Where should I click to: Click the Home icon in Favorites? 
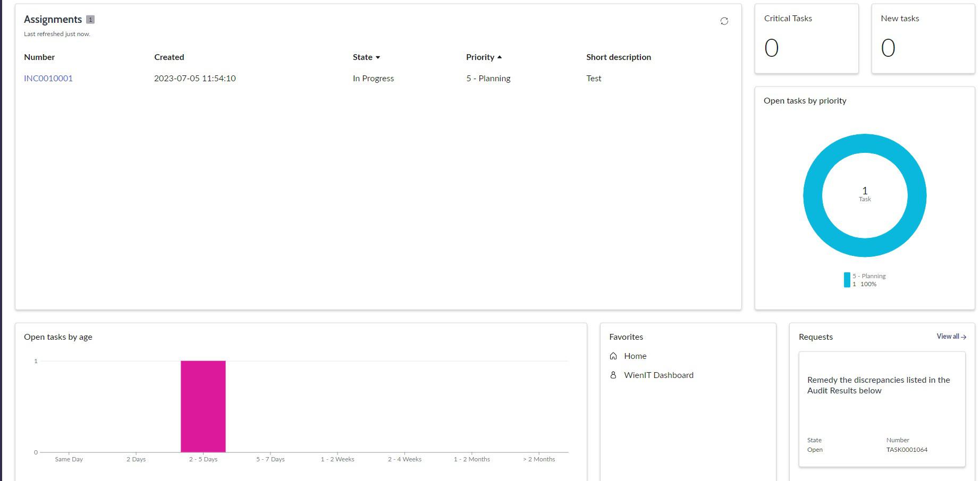tap(613, 356)
